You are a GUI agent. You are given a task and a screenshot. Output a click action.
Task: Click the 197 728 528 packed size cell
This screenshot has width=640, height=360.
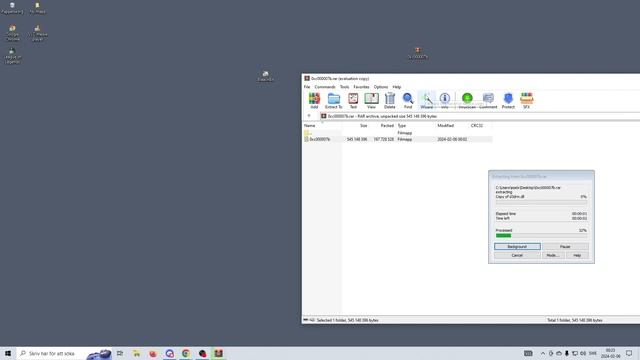(383, 139)
